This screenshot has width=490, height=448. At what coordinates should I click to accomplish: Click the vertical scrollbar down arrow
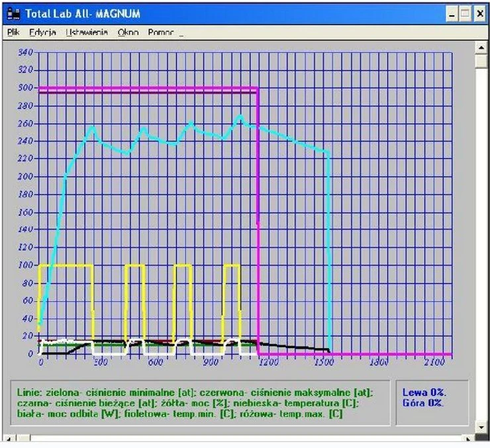tap(481, 427)
